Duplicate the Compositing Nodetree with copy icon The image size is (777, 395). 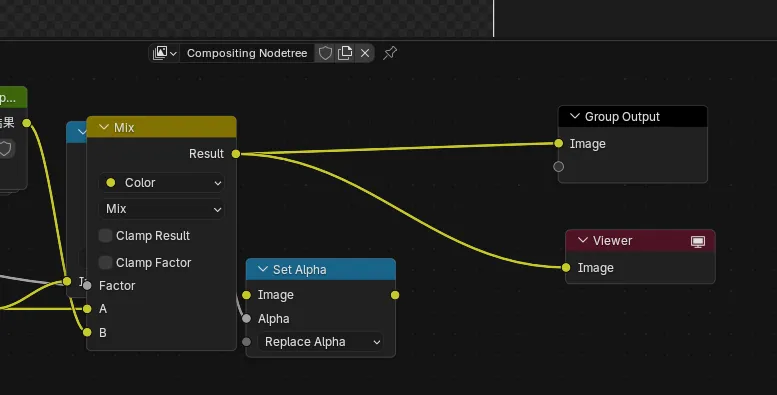pyautogui.click(x=345, y=53)
